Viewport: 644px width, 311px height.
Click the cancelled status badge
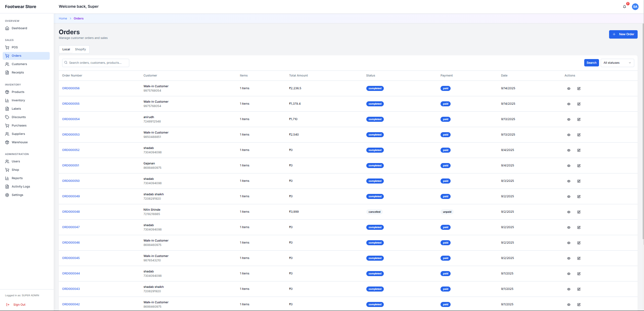[374, 212]
